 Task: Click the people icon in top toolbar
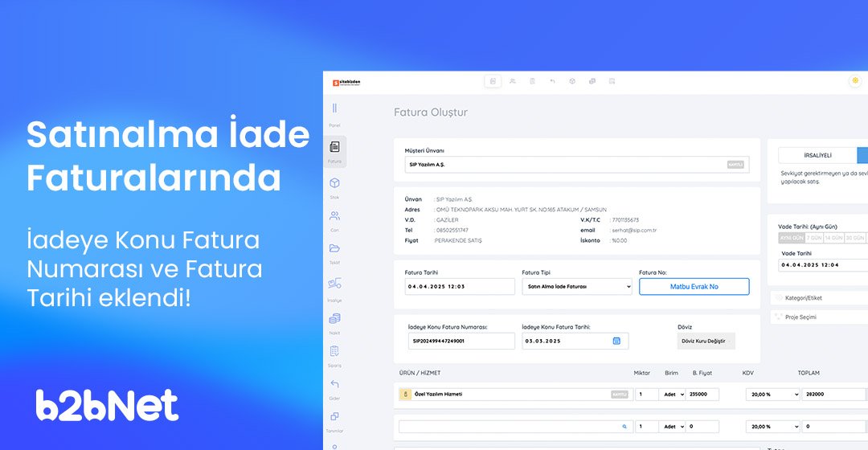tap(513, 81)
